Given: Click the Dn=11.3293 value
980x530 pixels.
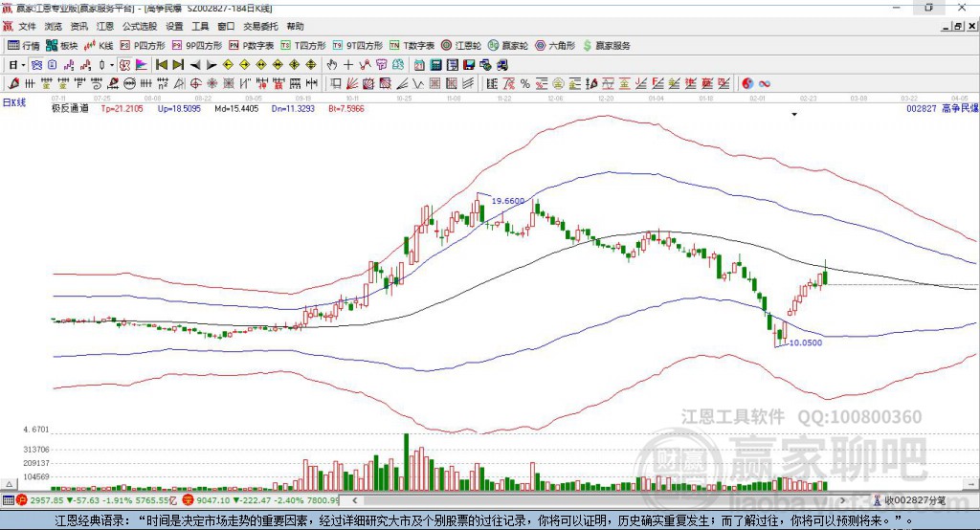Looking at the screenshot, I should click(x=293, y=108).
